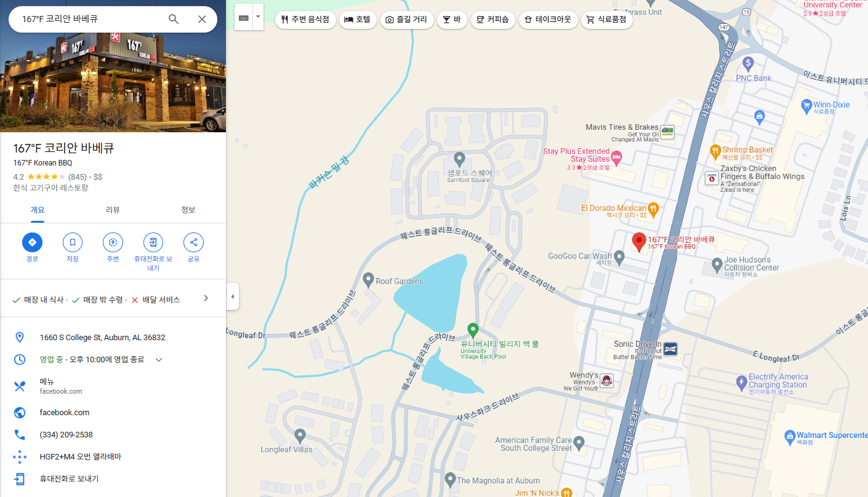Select the 주변 음식점 filter chip
Image resolution: width=868 pixels, height=497 pixels.
pyautogui.click(x=305, y=20)
